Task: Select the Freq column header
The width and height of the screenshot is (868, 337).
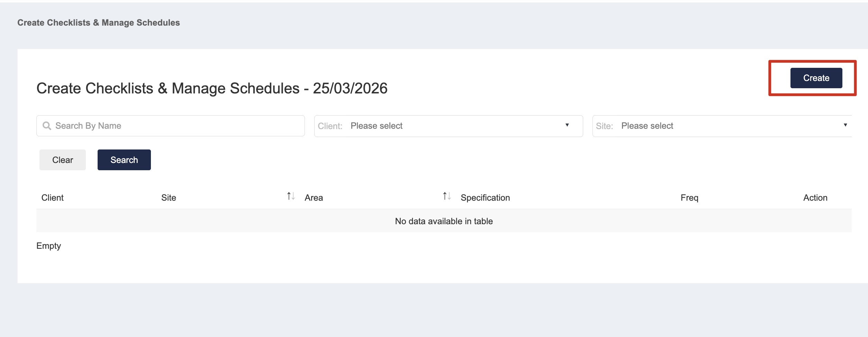Action: coord(689,198)
